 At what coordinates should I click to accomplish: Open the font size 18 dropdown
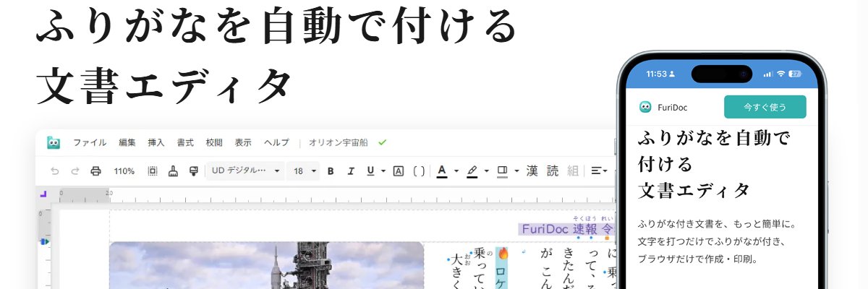pyautogui.click(x=305, y=171)
